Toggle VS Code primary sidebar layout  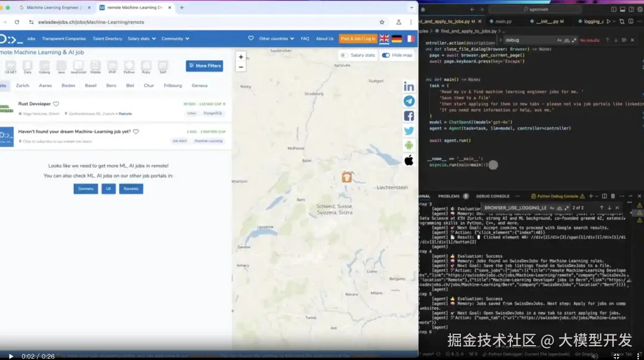[x=614, y=10]
